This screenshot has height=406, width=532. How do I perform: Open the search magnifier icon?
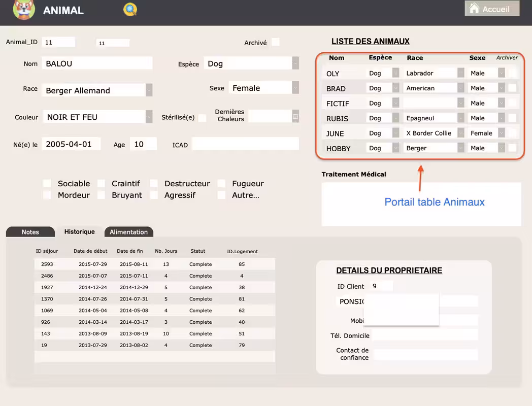[130, 10]
